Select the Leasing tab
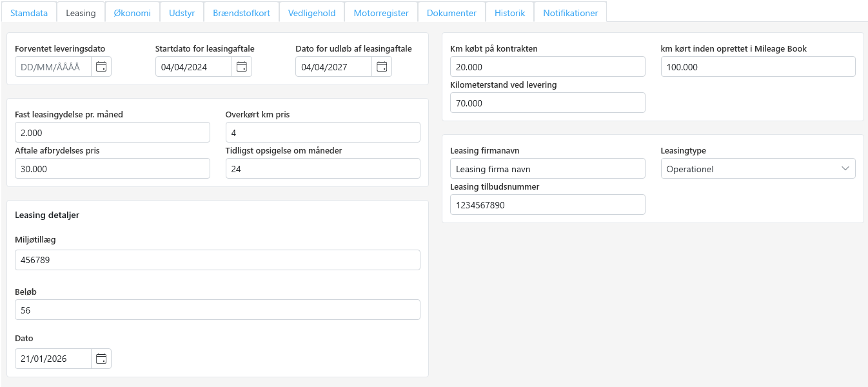Viewport: 868px width, 387px height. pyautogui.click(x=81, y=12)
